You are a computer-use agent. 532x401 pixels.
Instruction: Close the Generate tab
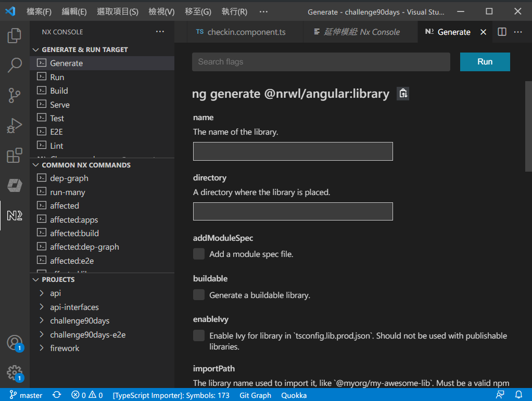point(483,32)
